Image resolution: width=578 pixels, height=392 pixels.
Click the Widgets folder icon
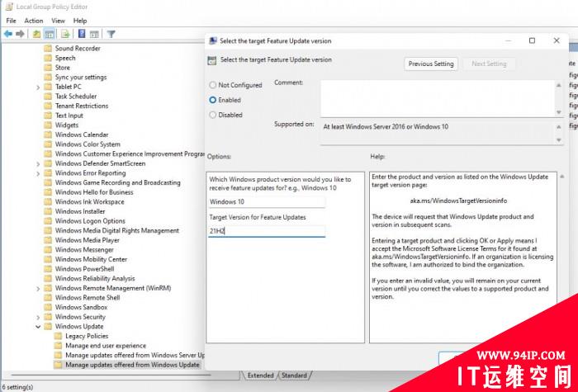(x=48, y=125)
